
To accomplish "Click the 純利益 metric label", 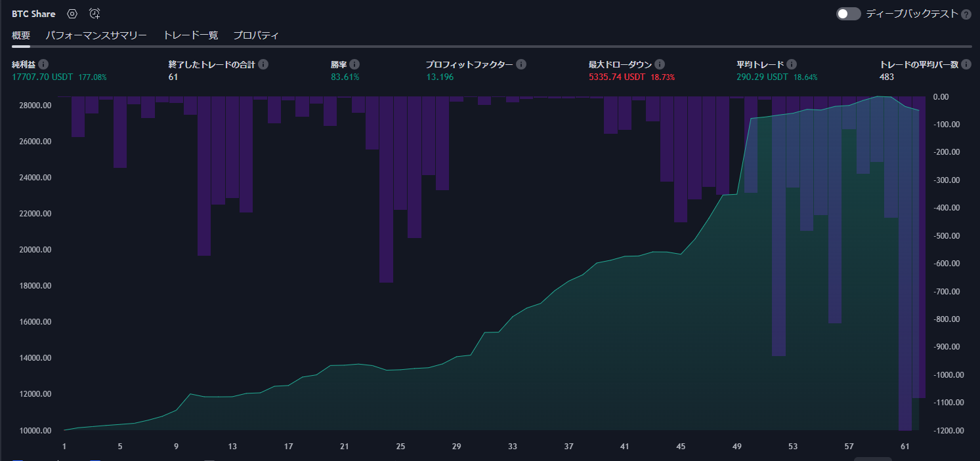I will tap(24, 64).
